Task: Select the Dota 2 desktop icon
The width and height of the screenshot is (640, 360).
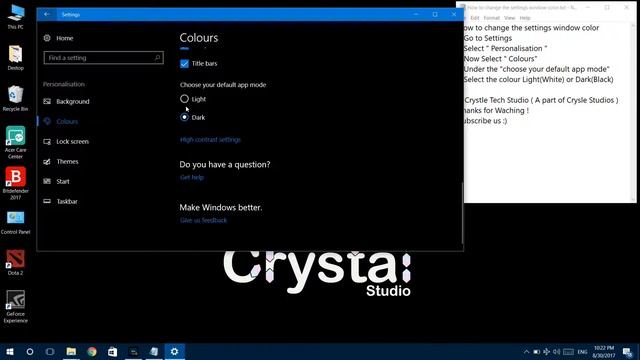Action: click(16, 262)
